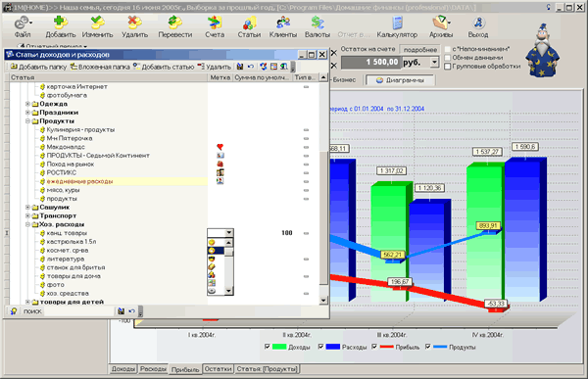588x379 pixels.
Task: Expand the товары для детей folder
Action: (x=27, y=302)
